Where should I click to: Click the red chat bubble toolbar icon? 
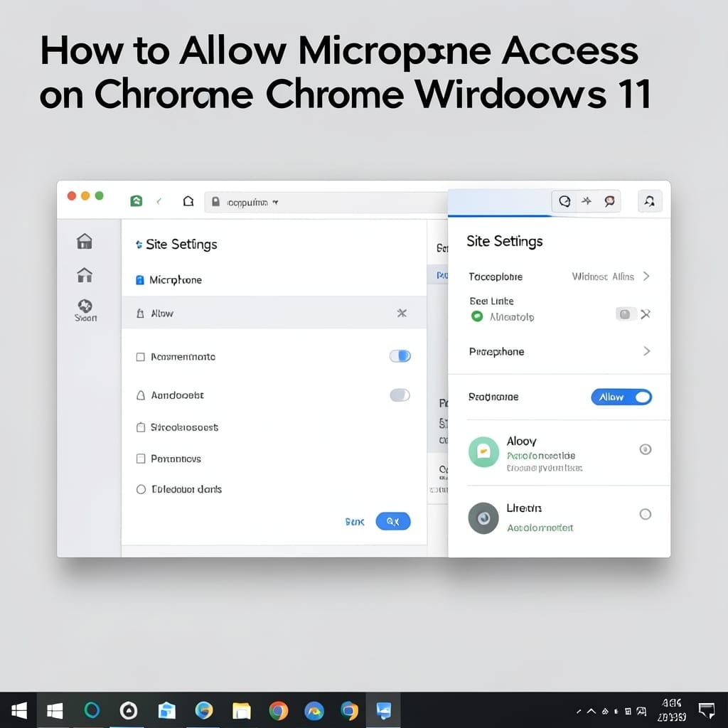(609, 201)
